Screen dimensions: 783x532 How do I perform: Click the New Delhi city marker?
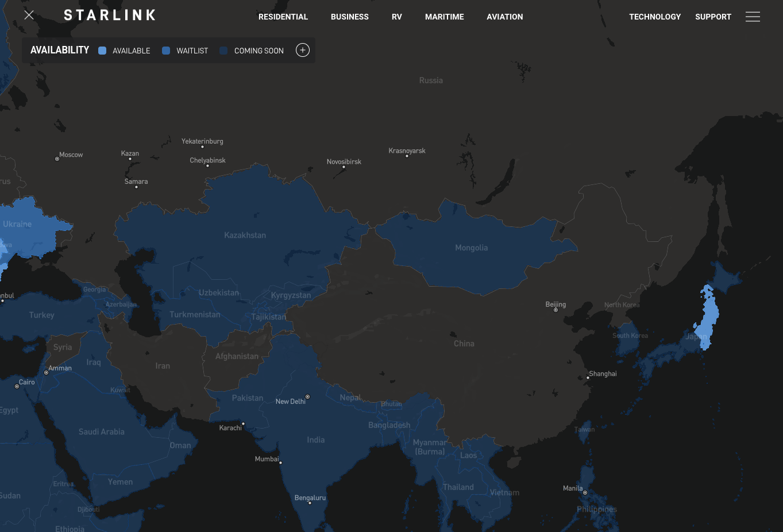coord(307,396)
